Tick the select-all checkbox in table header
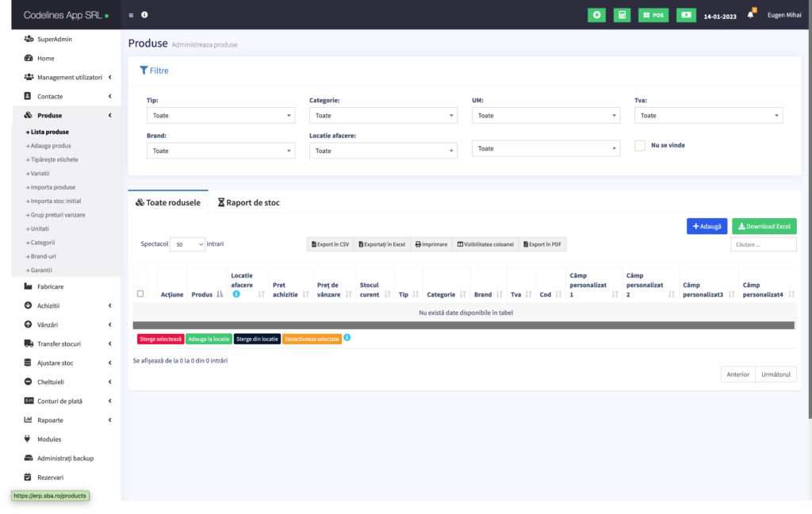This screenshot has width=812, height=514. 140,293
